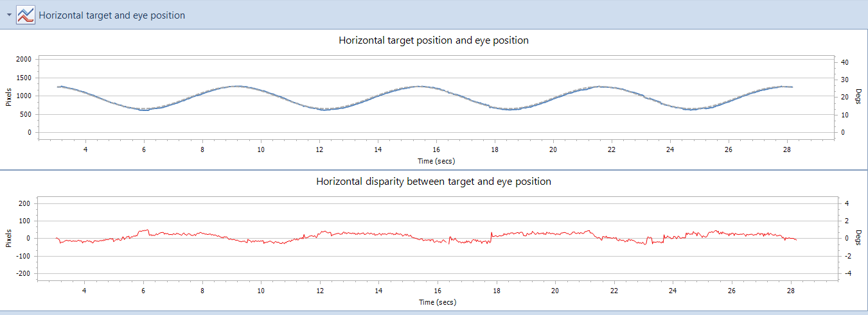Click 'Pixels' axis label on the top chart
This screenshot has width=868, height=315.
(x=9, y=96)
